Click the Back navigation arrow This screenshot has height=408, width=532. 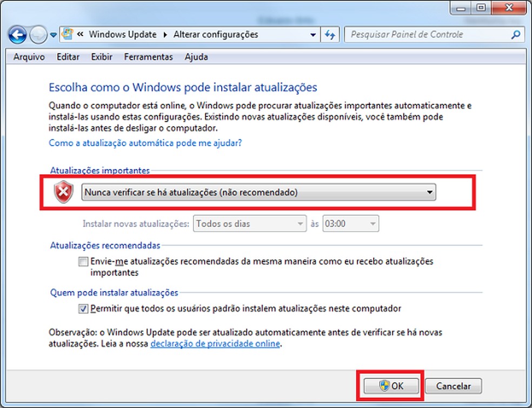click(17, 35)
